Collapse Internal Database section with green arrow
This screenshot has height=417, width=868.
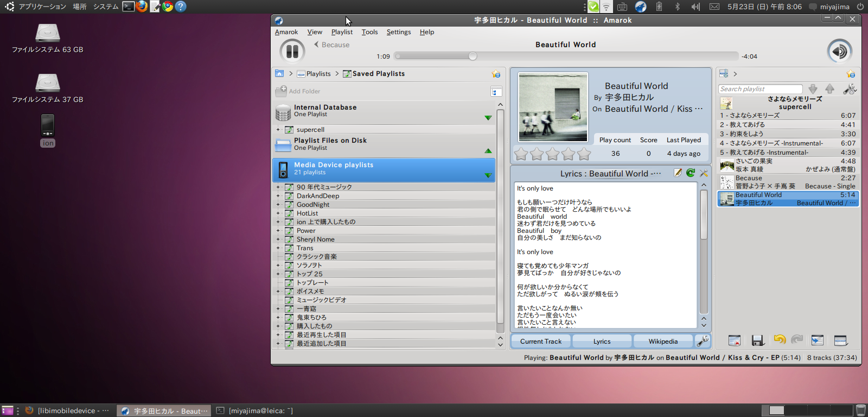(x=488, y=118)
